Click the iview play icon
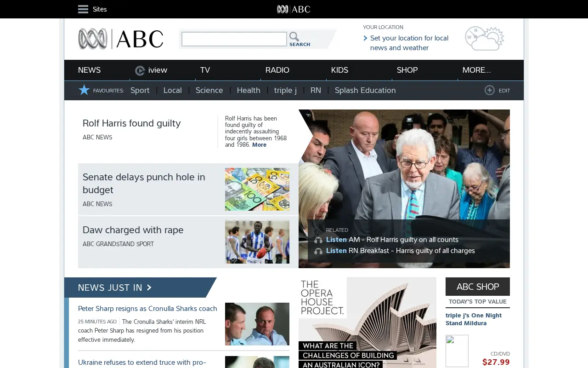The width and height of the screenshot is (588, 368). tap(140, 70)
